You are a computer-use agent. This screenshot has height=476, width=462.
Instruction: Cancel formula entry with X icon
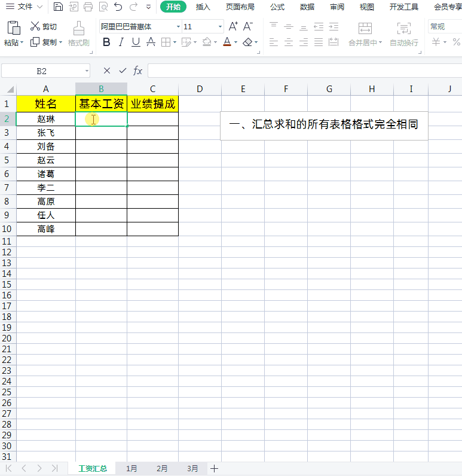pyautogui.click(x=107, y=71)
